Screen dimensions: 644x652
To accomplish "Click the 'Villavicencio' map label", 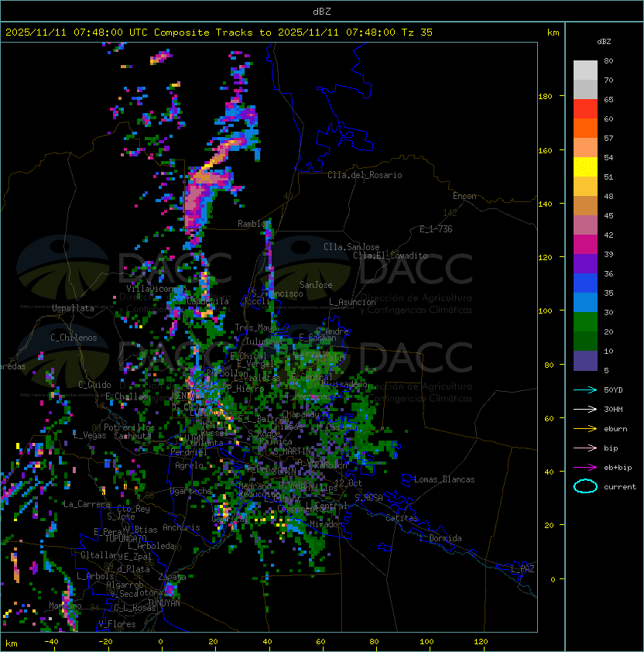I will pyautogui.click(x=156, y=288).
